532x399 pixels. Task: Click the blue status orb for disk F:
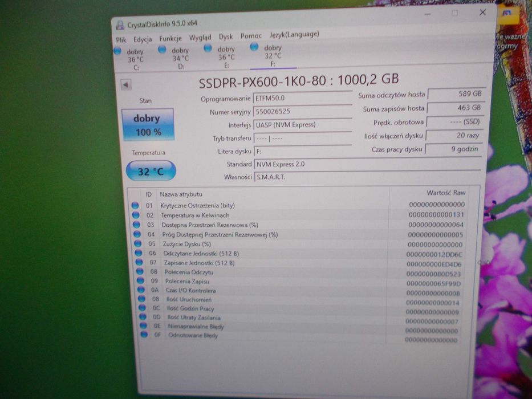point(254,47)
